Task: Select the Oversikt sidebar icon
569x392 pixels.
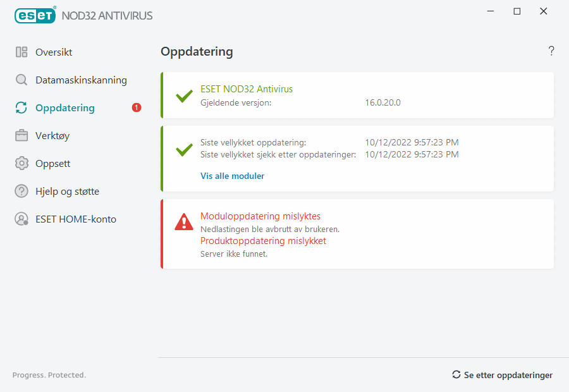Action: (x=21, y=52)
